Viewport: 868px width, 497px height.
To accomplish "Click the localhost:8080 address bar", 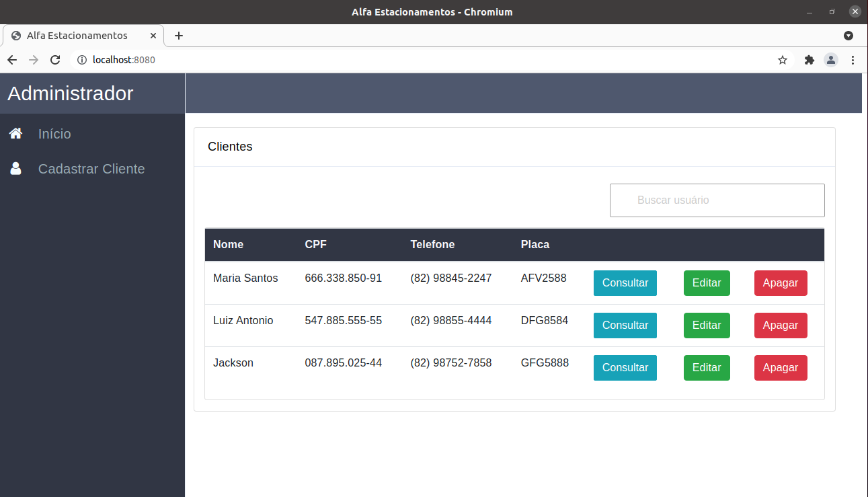I will click(x=124, y=60).
